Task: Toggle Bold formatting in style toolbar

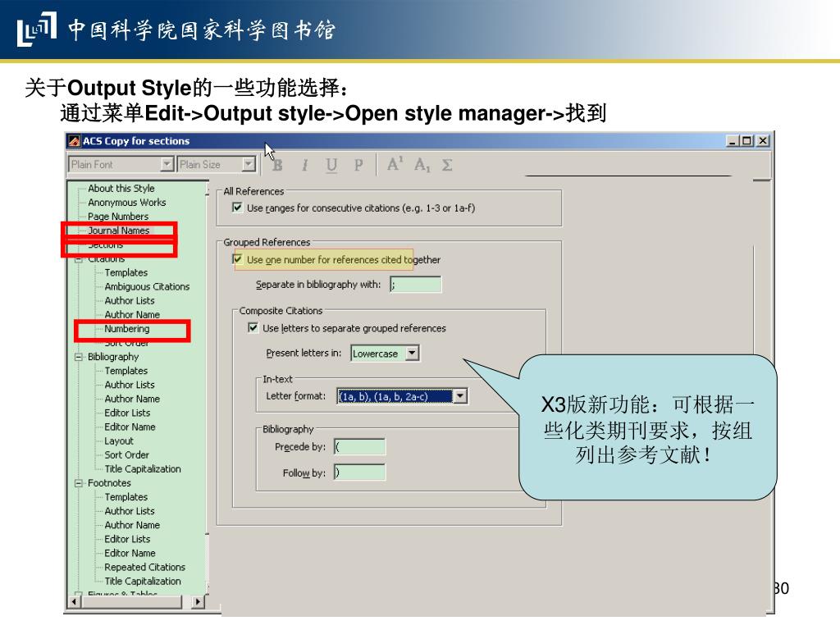Action: (277, 165)
